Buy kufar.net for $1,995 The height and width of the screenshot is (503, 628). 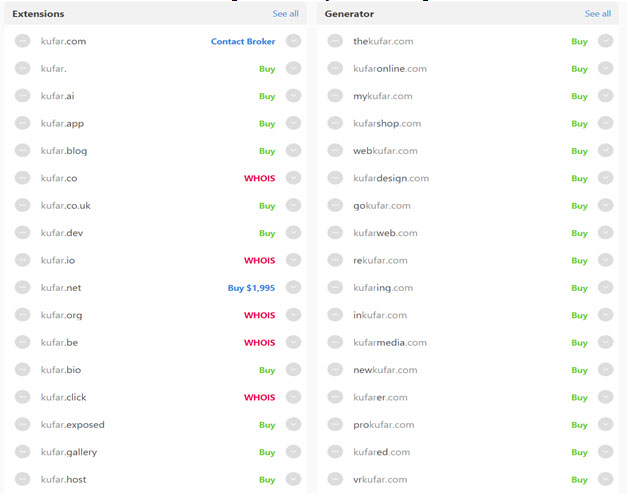click(251, 288)
